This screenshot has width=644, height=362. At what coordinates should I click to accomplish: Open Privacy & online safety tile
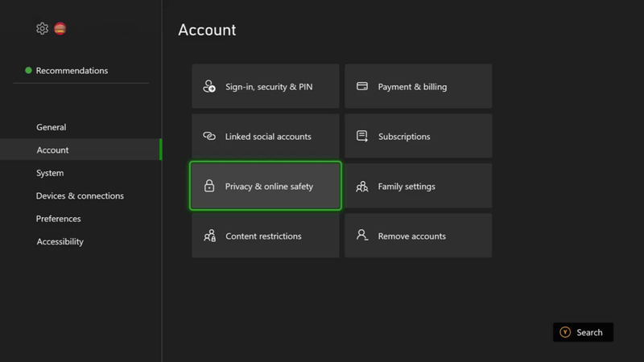(266, 186)
